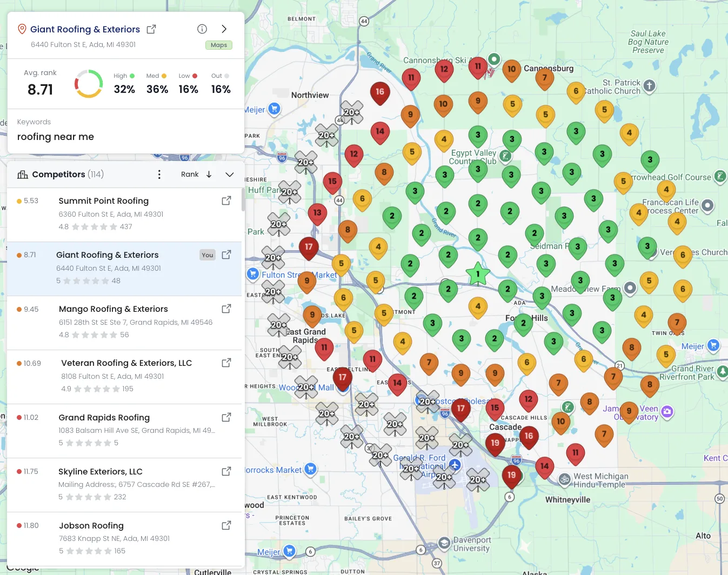Click the Saul Lake Bog Nature Preserve label
This screenshot has width=728, height=575.
648,42
